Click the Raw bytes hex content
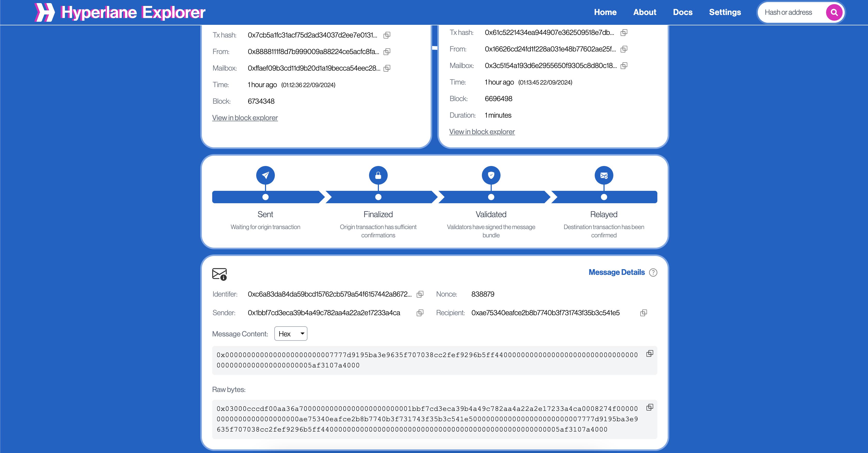The height and width of the screenshot is (453, 868). tap(427, 419)
